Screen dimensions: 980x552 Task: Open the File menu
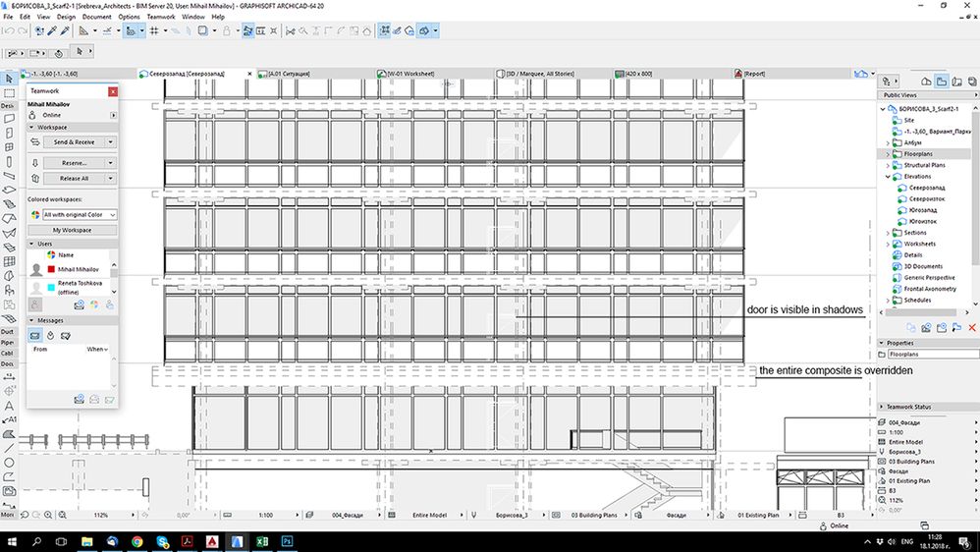coord(8,17)
